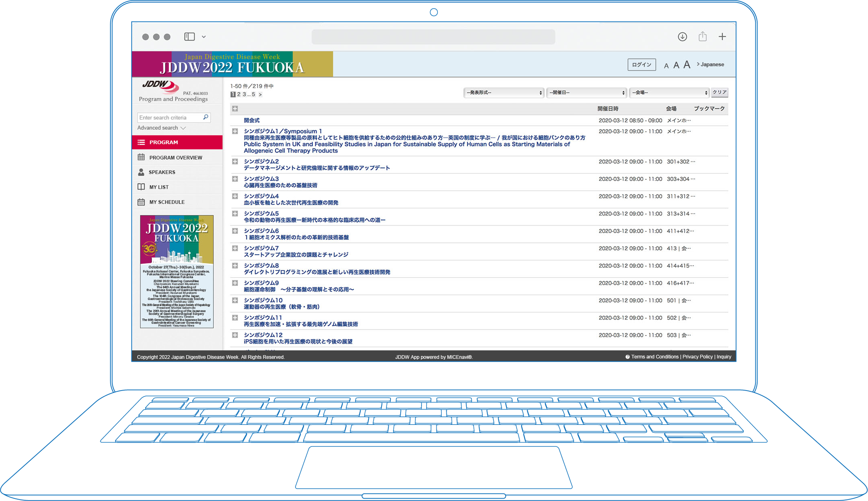
Task: Click the PROGRAM OVERVIEW calendar grid icon
Action: point(141,157)
